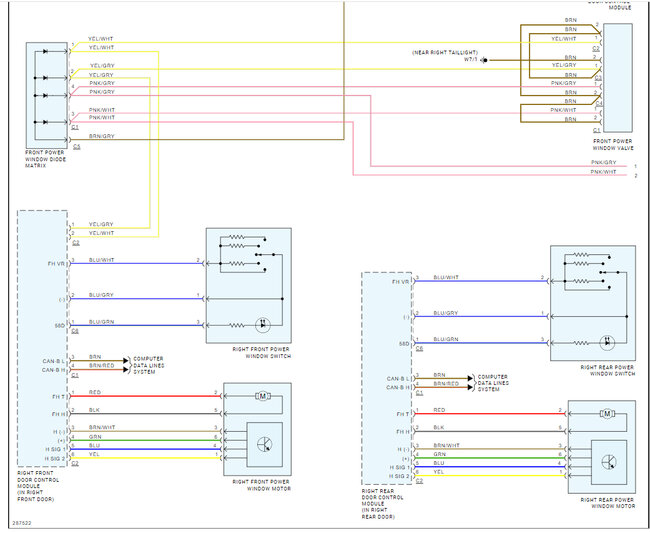Click the Right Front Power Window Motor symbol

point(262,396)
